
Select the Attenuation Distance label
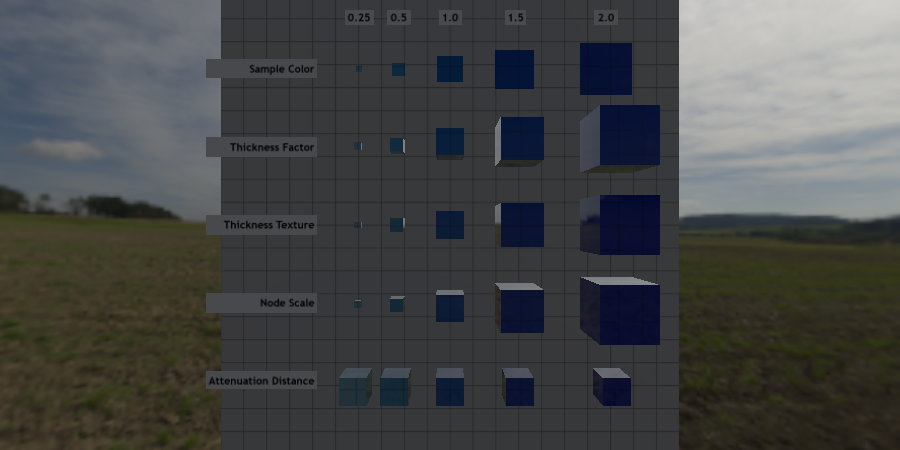point(261,381)
